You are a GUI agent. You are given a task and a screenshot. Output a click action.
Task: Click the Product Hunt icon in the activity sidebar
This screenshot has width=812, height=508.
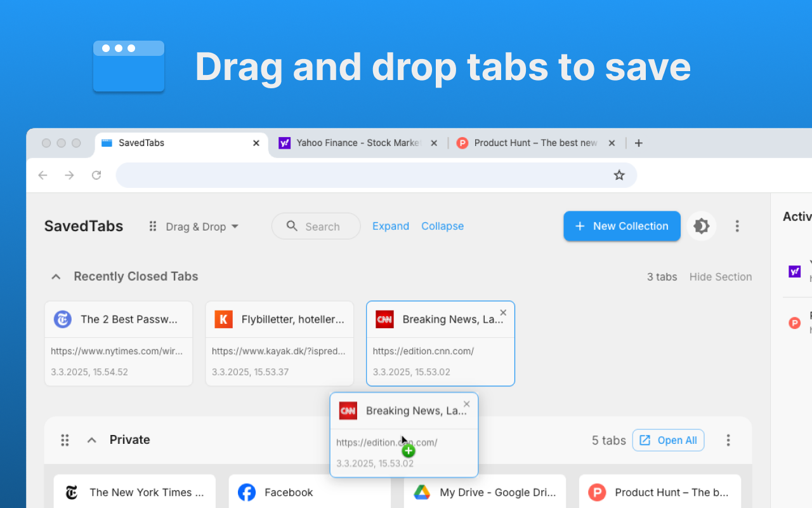[x=794, y=323]
